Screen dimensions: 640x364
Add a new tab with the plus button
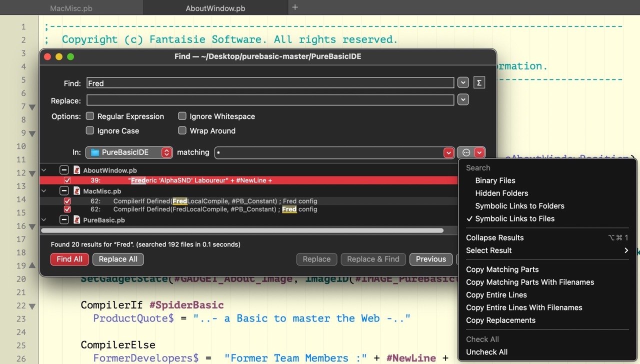coord(295,7)
